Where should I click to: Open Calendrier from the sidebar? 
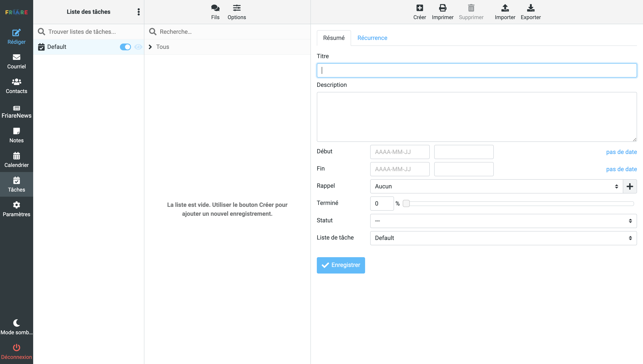pos(17,160)
